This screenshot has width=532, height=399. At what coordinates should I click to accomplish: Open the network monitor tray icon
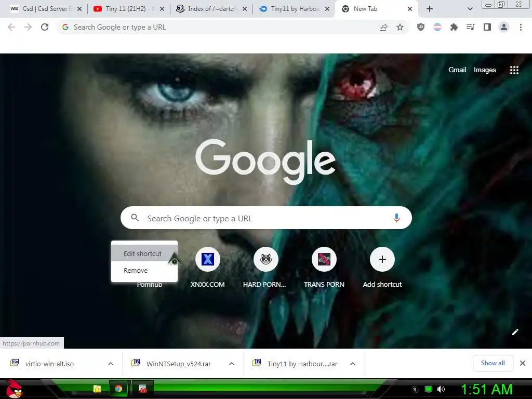click(429, 389)
